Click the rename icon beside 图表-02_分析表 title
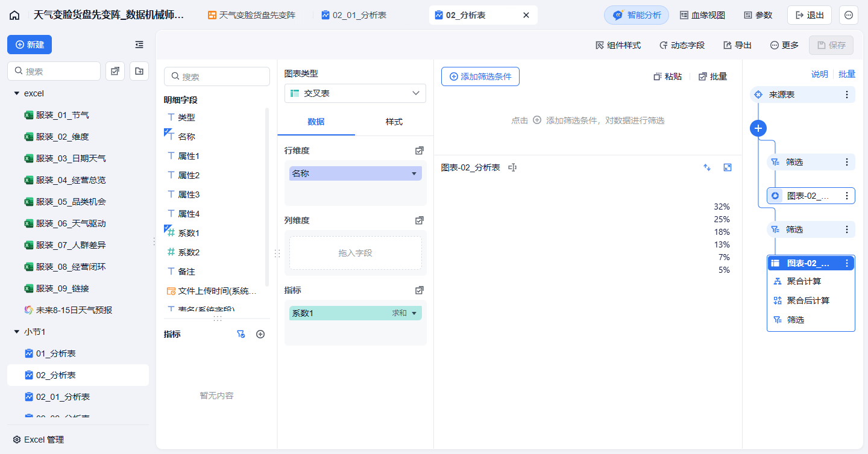The height and width of the screenshot is (454, 868). click(x=512, y=167)
